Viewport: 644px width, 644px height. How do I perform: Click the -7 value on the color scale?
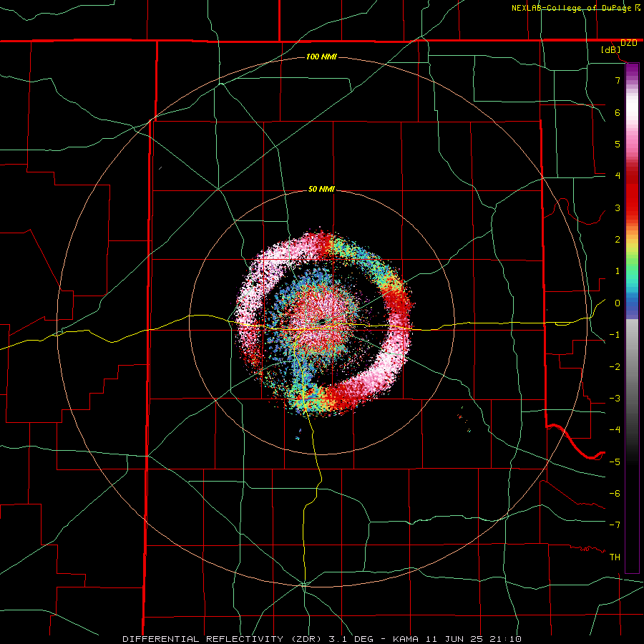pyautogui.click(x=615, y=525)
